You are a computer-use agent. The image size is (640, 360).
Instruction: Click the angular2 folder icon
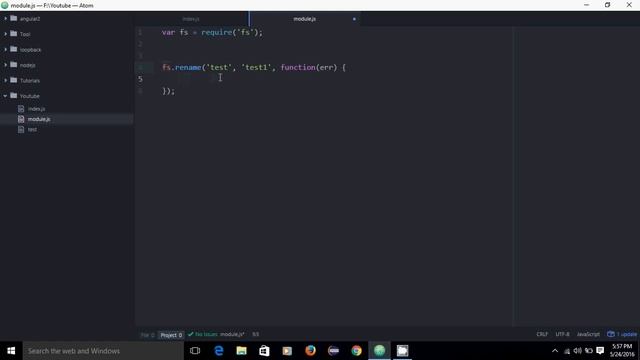13,18
